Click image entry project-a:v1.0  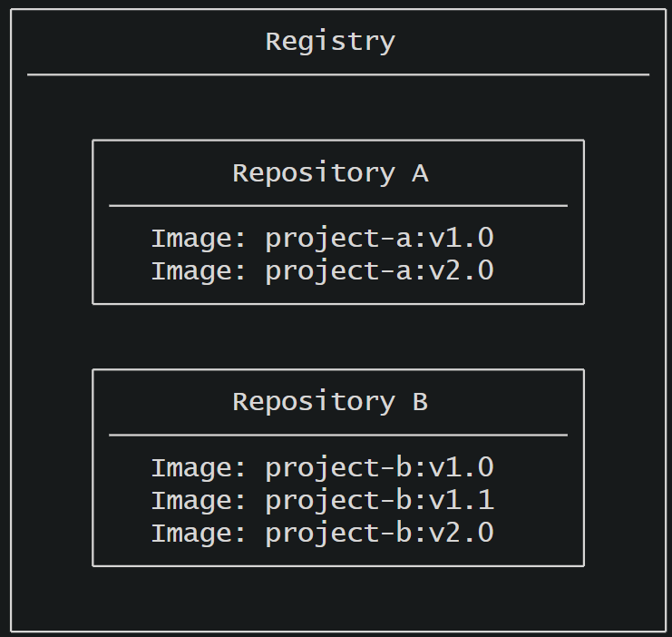322,239
